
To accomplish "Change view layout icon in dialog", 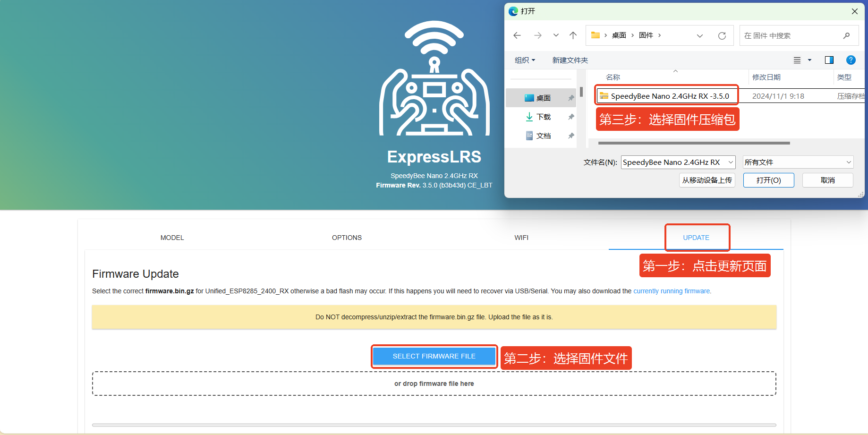I will tap(797, 60).
